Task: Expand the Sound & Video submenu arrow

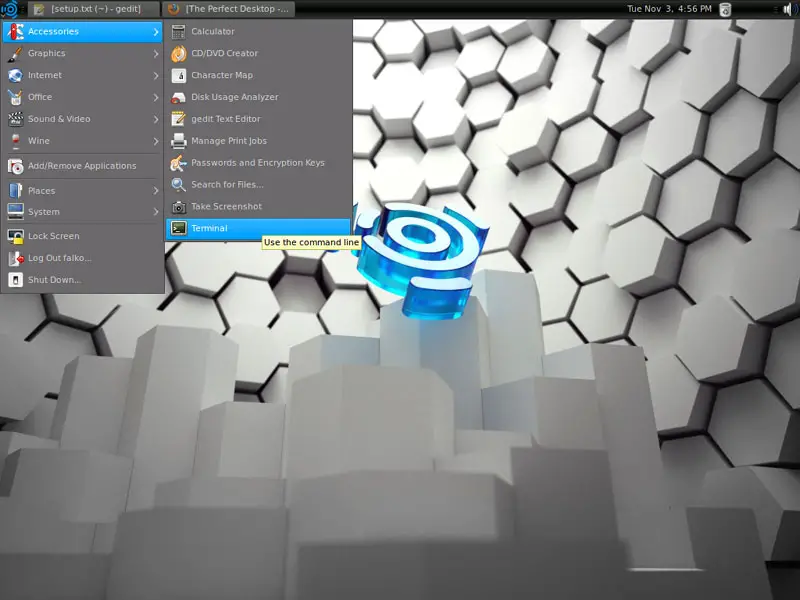Action: [x=156, y=119]
